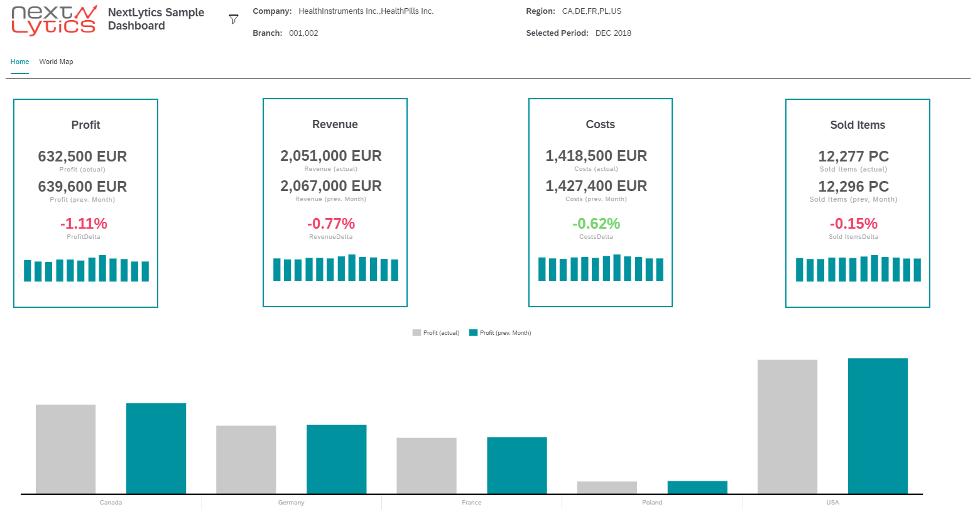
Task: Click the NextLytics logo
Action: click(x=53, y=19)
